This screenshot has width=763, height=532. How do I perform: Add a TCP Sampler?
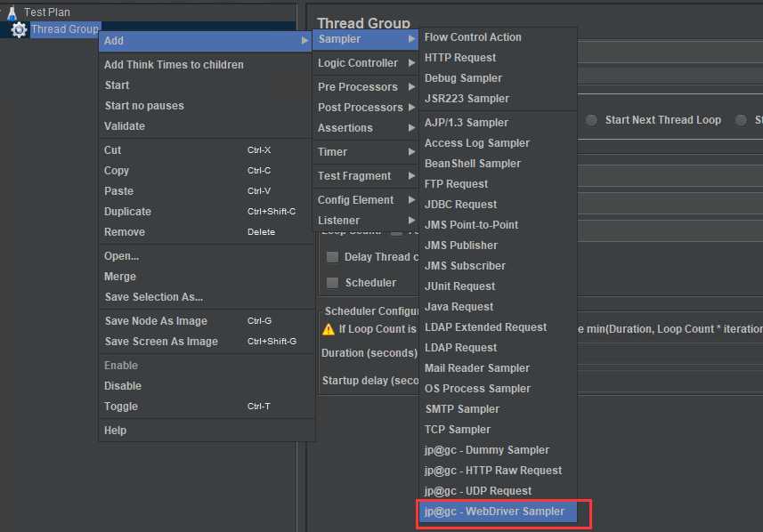(x=499, y=429)
